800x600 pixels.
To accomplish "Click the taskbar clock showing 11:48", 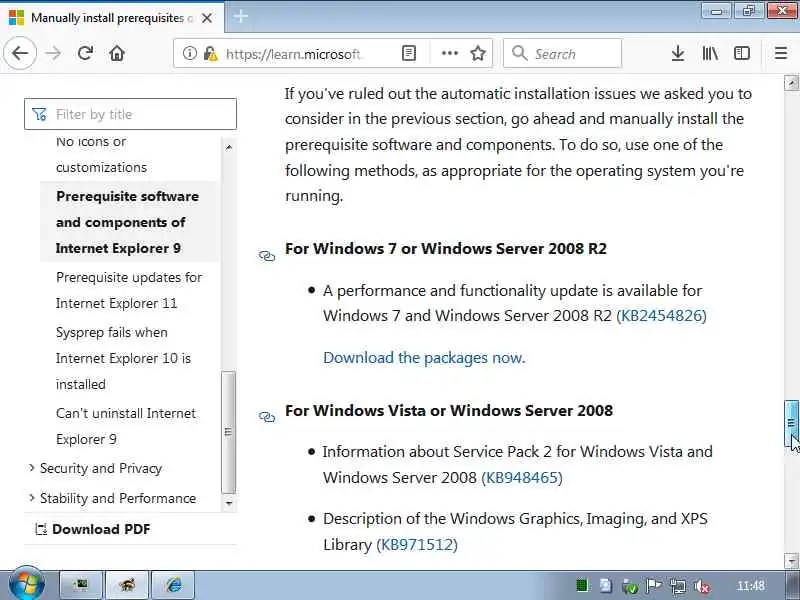I will (x=751, y=585).
